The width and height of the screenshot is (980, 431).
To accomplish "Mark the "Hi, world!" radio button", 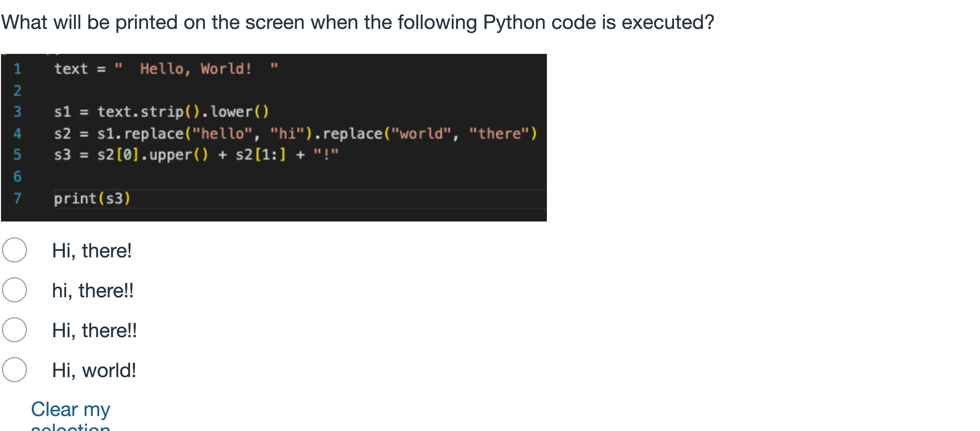I will pyautogui.click(x=14, y=369).
